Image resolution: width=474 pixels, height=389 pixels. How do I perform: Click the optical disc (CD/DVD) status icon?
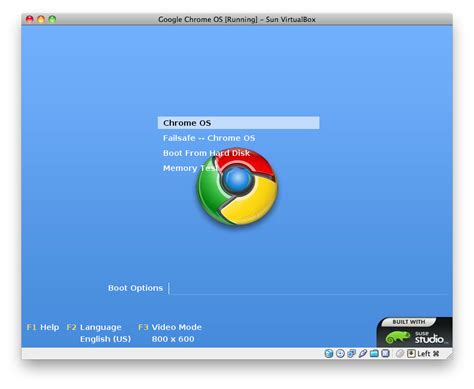pyautogui.click(x=340, y=353)
